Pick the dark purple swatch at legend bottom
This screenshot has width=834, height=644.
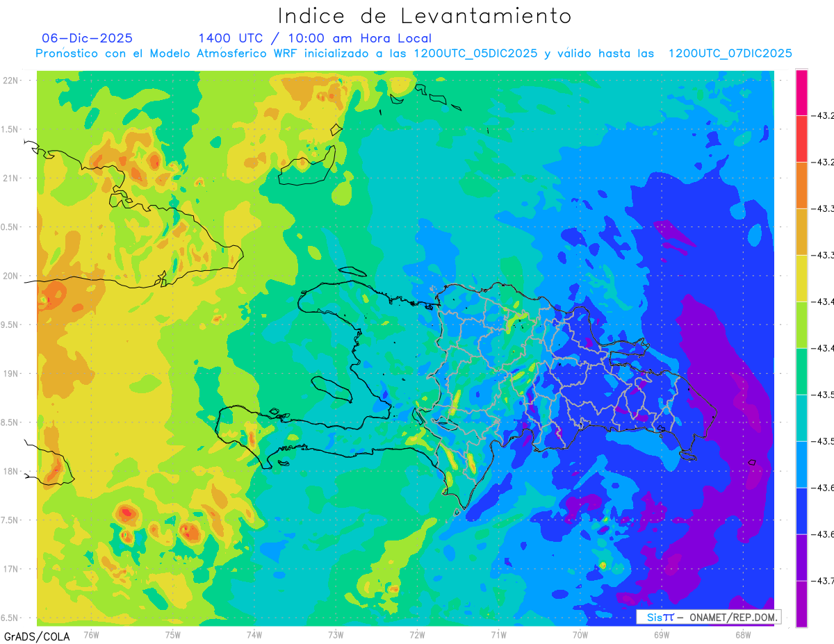click(801, 604)
